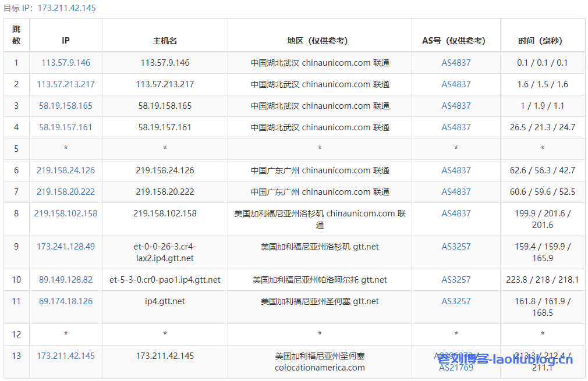This screenshot has width=588, height=381.
Task: Open the AS21769 link in hop 13 row
Action: click(x=456, y=368)
